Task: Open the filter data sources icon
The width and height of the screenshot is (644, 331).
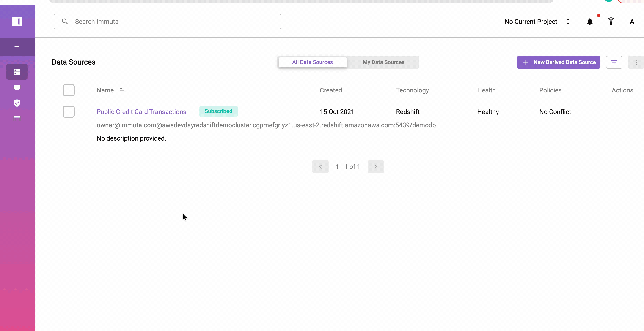Action: coord(614,62)
